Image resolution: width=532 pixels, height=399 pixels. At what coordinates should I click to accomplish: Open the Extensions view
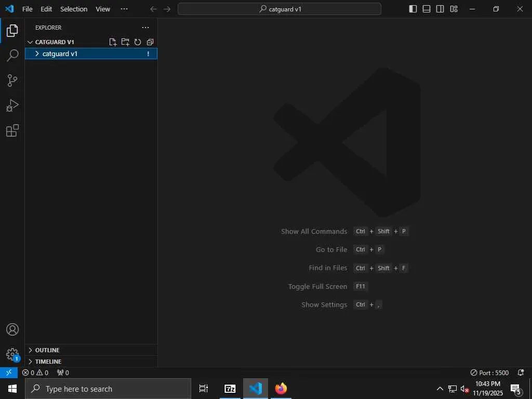tap(12, 130)
